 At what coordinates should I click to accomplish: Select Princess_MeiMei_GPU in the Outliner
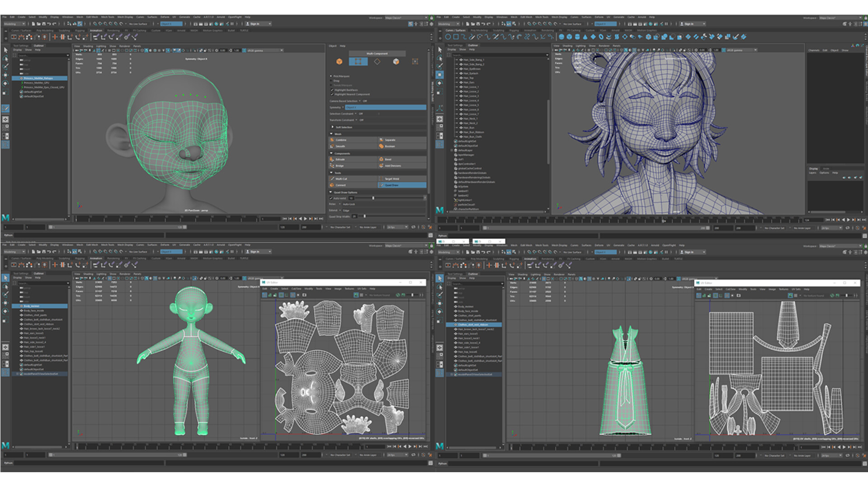[x=36, y=83]
